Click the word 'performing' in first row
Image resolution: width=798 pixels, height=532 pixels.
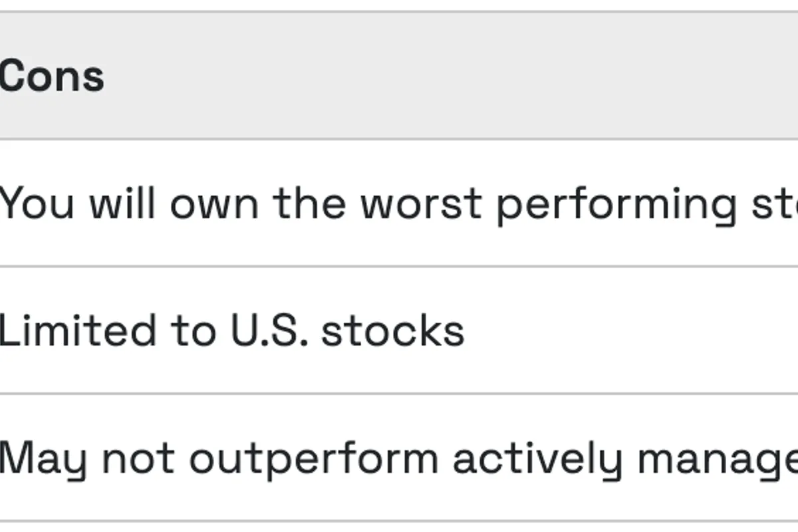pos(616,204)
